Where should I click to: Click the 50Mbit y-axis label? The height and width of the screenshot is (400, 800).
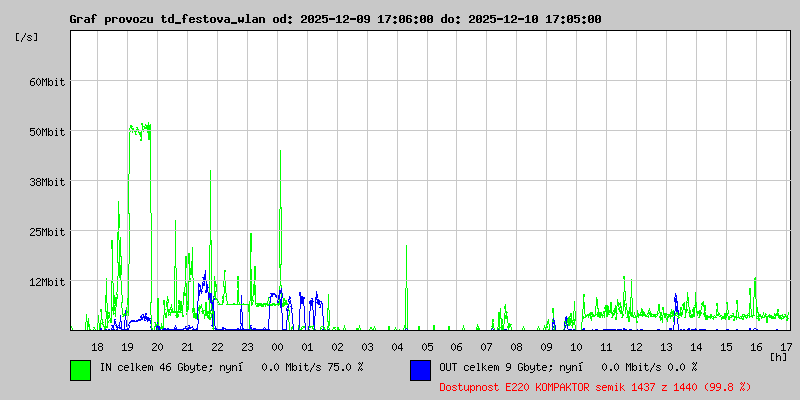click(46, 132)
